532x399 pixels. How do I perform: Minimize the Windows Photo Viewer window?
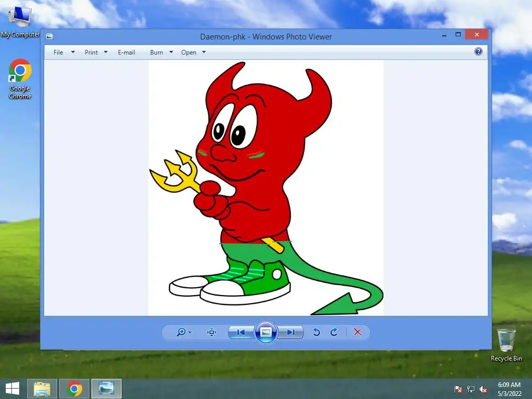(444, 35)
